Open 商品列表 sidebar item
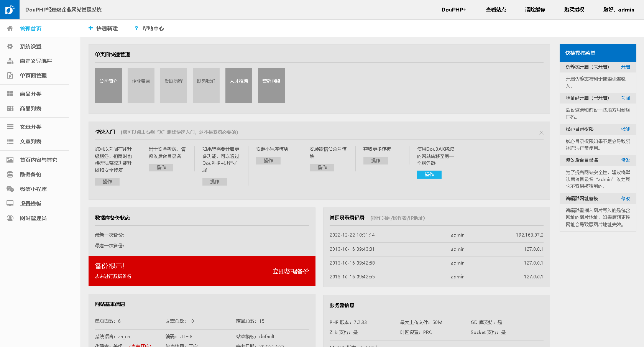 point(31,109)
